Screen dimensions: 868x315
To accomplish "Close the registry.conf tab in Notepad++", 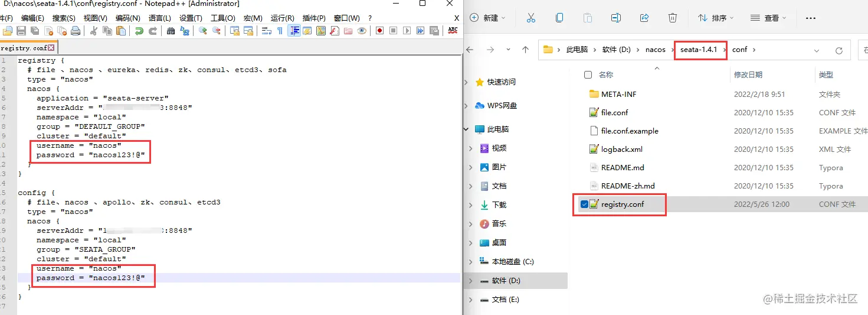I will tap(51, 47).
